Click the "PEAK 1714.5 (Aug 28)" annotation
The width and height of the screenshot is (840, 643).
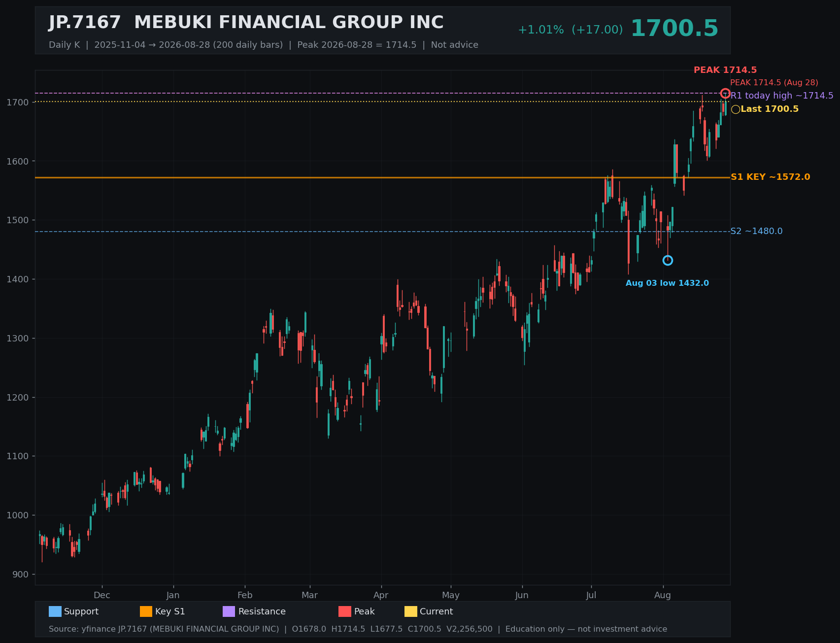774,83
